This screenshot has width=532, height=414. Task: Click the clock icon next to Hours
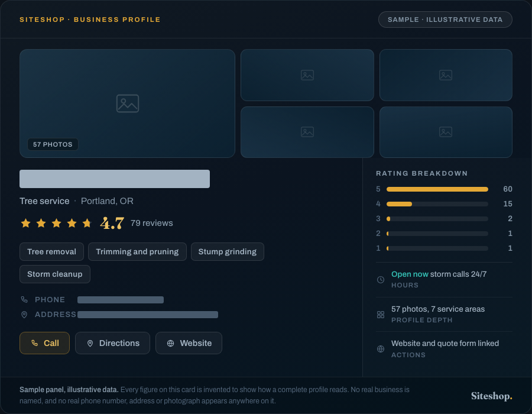(x=381, y=280)
